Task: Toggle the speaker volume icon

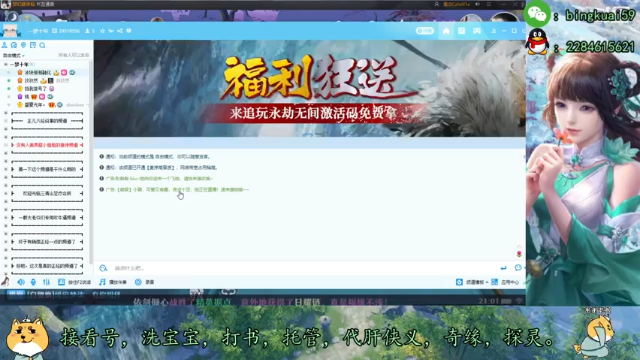Action: point(21,282)
